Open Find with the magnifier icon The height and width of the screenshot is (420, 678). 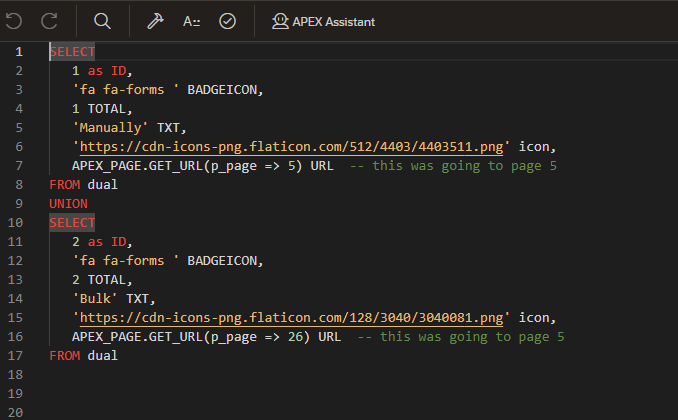(x=102, y=20)
